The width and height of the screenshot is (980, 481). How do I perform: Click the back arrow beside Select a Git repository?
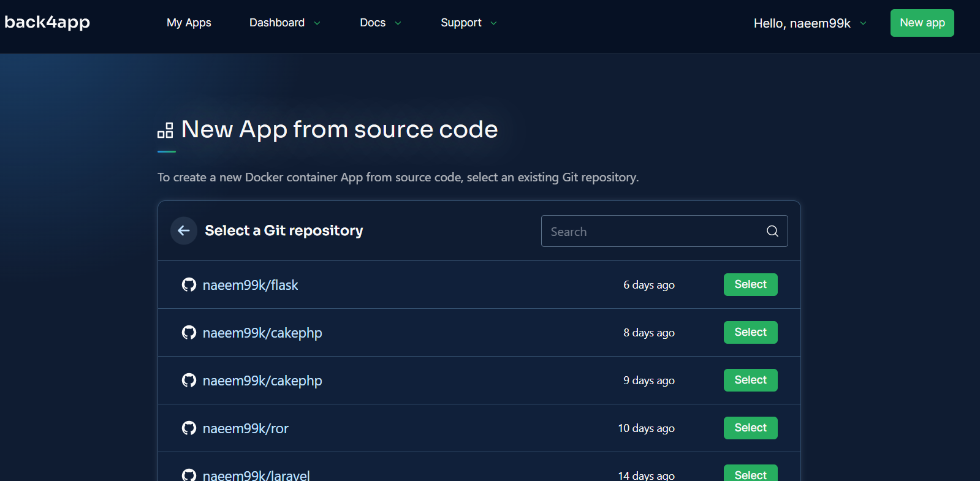pyautogui.click(x=183, y=230)
